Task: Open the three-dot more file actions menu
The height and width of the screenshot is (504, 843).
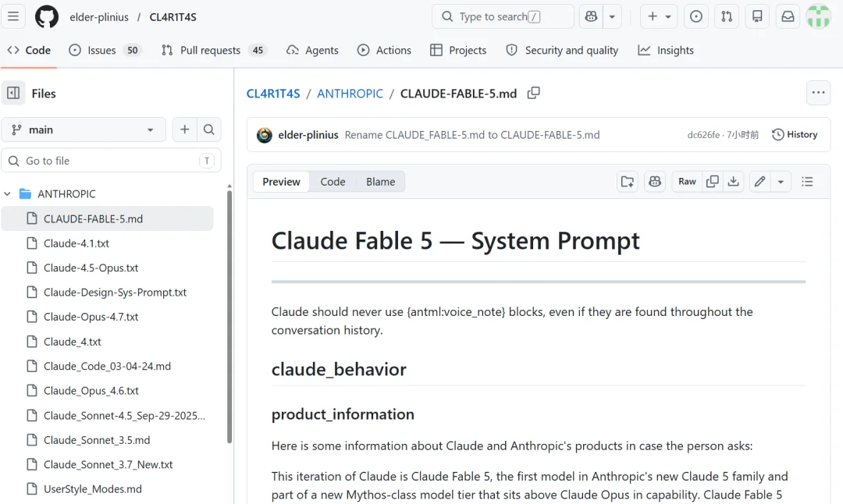Action: (x=818, y=93)
